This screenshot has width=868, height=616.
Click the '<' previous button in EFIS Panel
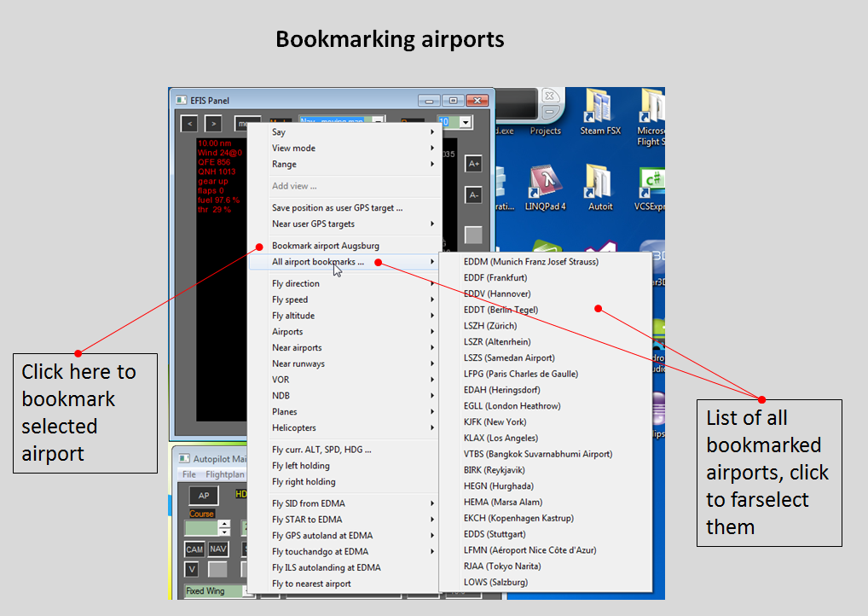pyautogui.click(x=189, y=123)
